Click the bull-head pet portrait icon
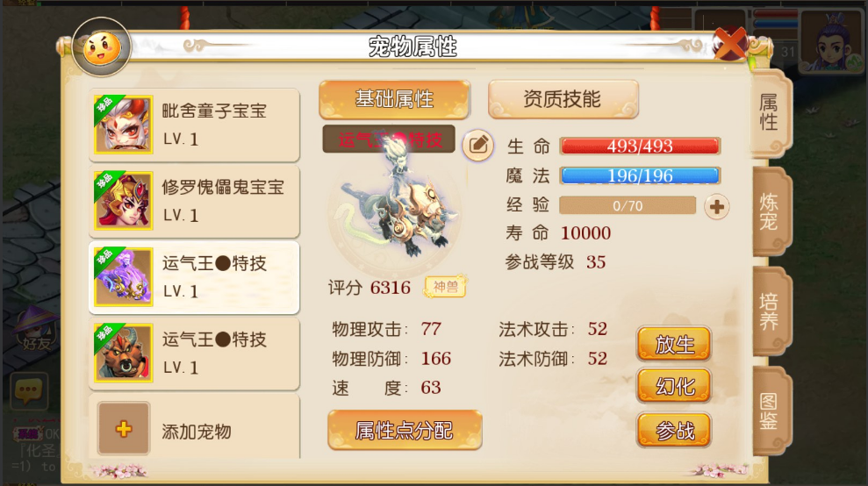 pos(123,353)
